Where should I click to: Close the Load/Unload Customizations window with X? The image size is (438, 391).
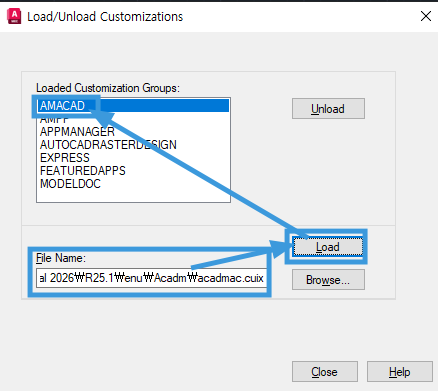coord(426,16)
